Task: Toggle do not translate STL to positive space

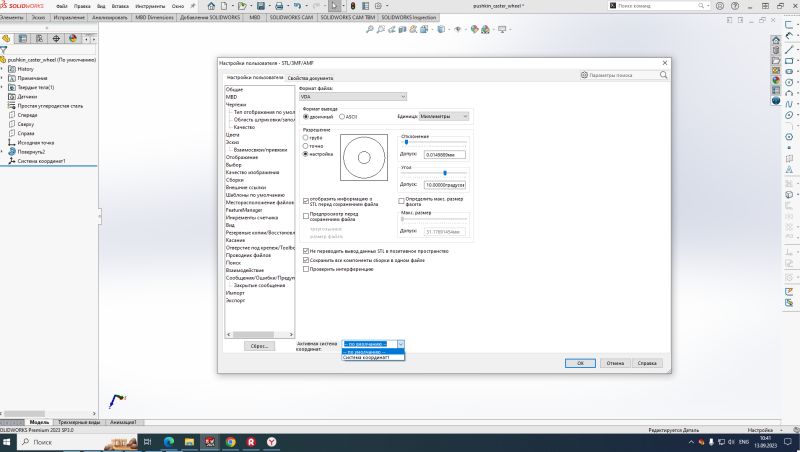Action: [306, 251]
